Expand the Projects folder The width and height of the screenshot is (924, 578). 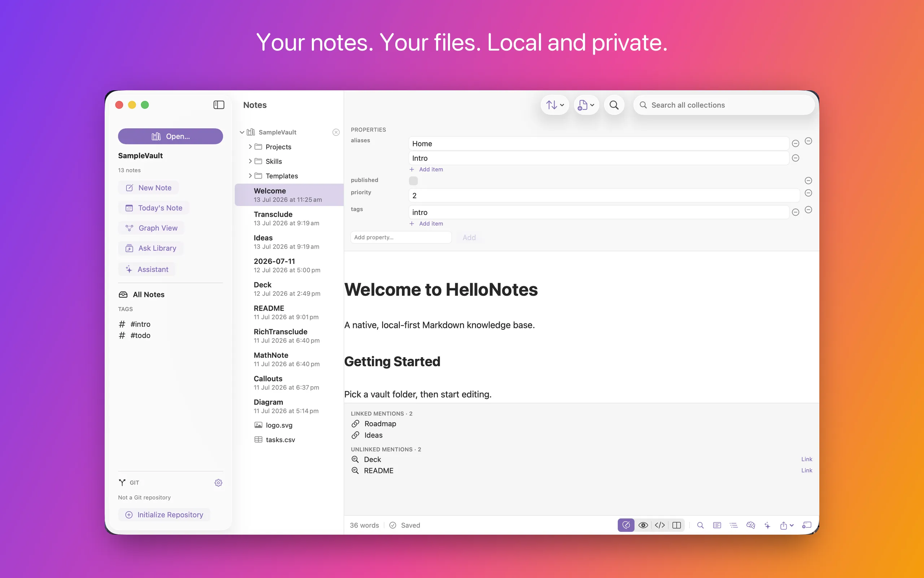pyautogui.click(x=250, y=147)
